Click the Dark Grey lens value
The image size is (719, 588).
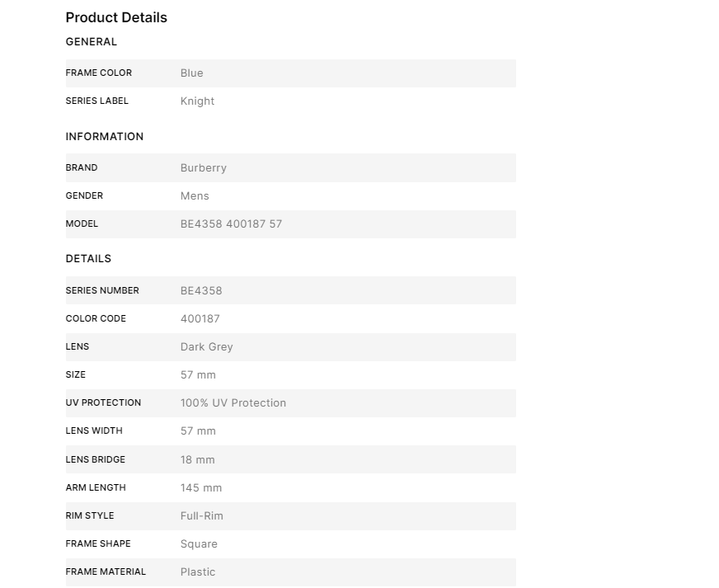click(x=207, y=346)
